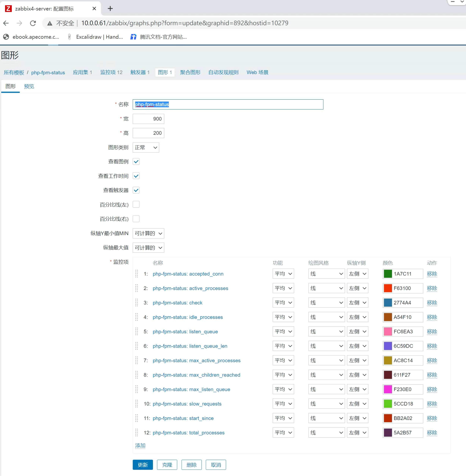Click the browser reload page icon
466x476 pixels.
[33, 23]
